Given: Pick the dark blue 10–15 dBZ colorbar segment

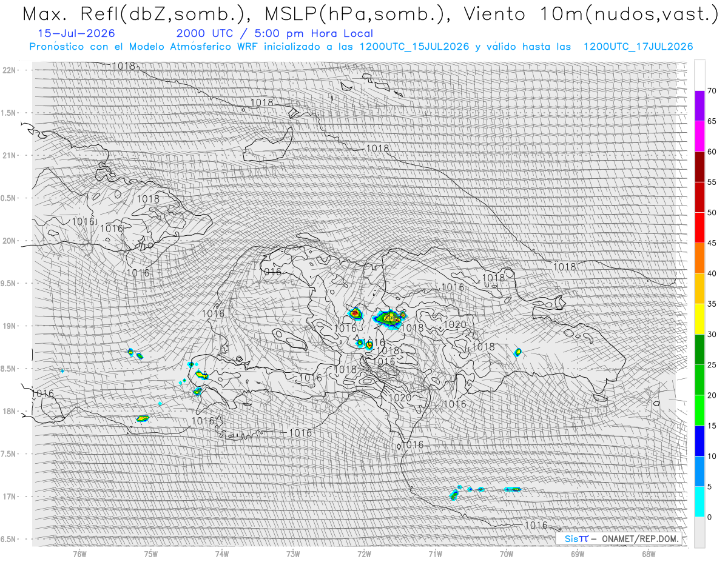Looking at the screenshot, I should [x=699, y=441].
